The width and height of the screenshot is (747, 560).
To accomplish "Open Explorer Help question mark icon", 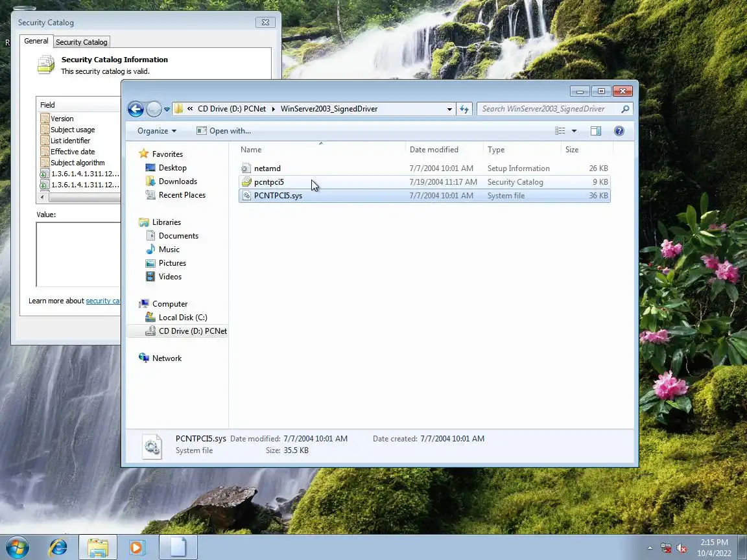I will coord(619,131).
